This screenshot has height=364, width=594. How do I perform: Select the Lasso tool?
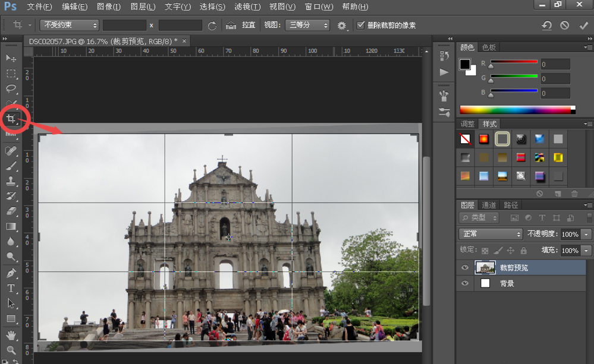click(11, 88)
